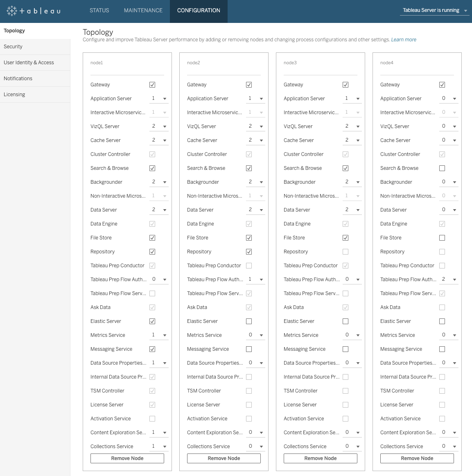Open Notifications in the sidebar
The width and height of the screenshot is (472, 476).
(35, 79)
